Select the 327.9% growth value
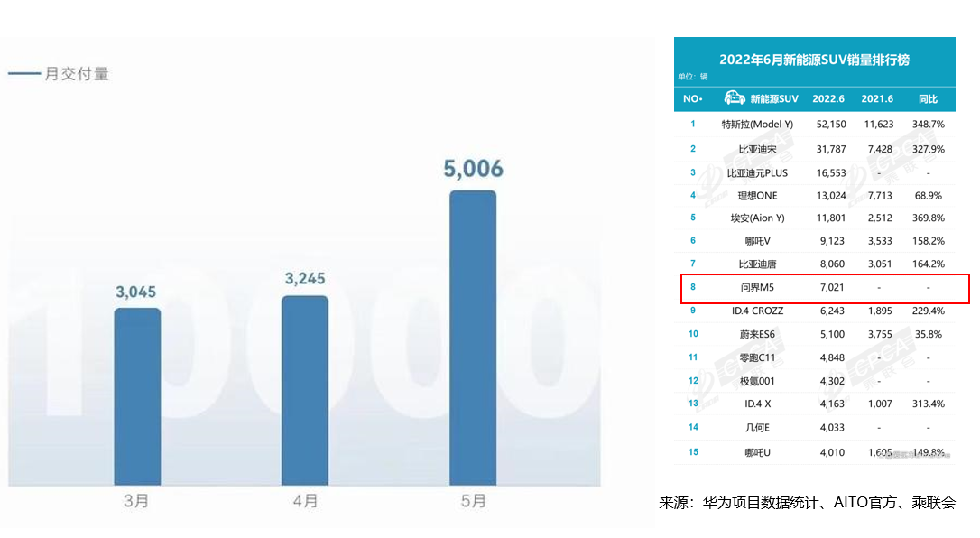980x538 pixels. tap(929, 149)
